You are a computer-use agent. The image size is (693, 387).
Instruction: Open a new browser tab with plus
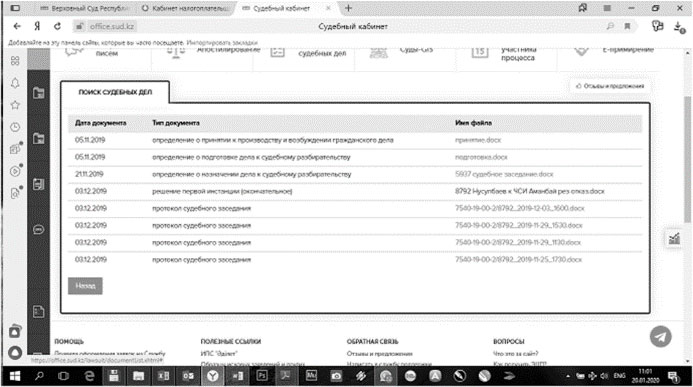click(348, 8)
